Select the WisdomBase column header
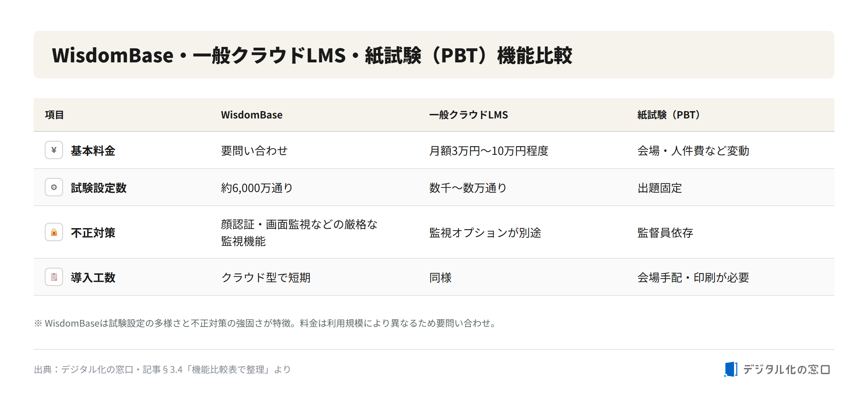 click(252, 115)
